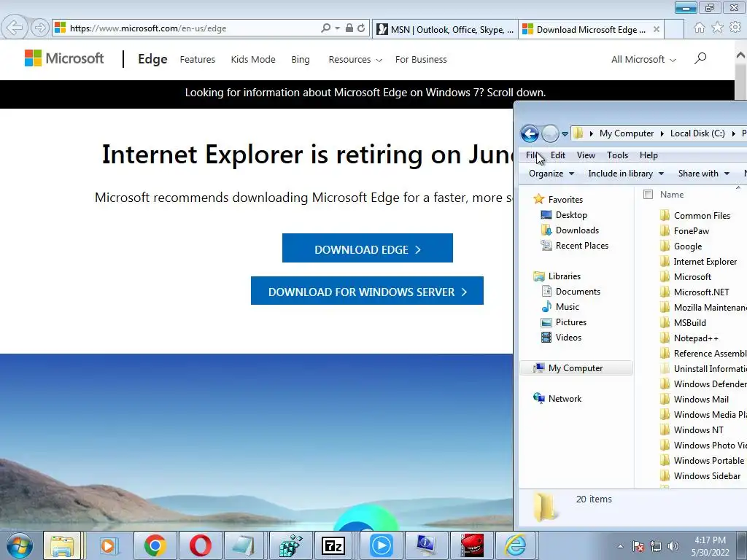
Task: Select Music under Libraries
Action: pos(568,307)
